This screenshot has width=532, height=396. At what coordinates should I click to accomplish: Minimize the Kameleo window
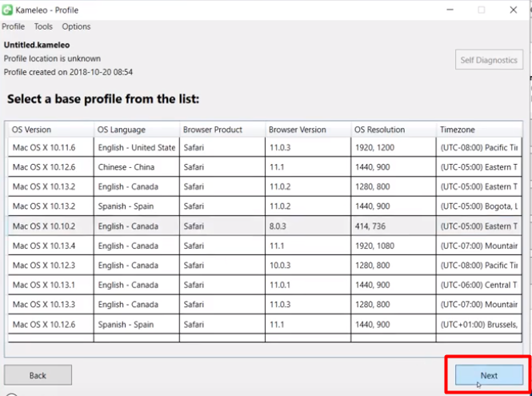tap(450, 10)
